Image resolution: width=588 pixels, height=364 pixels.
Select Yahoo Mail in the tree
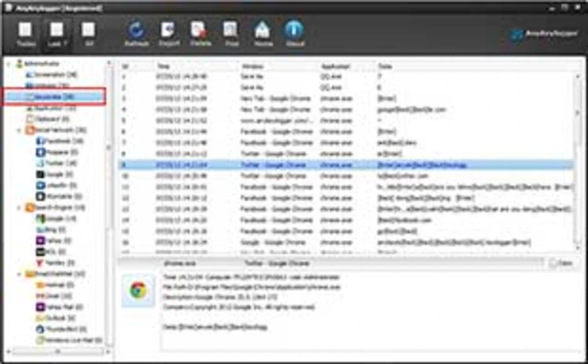point(59,307)
